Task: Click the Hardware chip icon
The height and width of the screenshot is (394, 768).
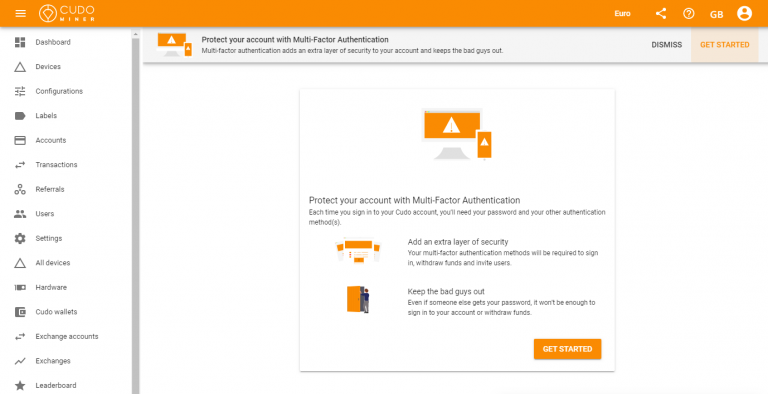Action: 20,287
